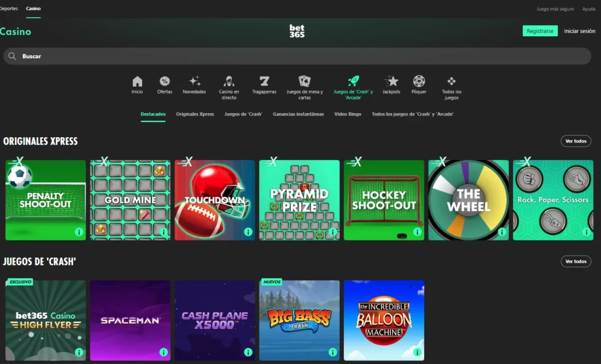This screenshot has height=364, width=601.
Task: Show info for Rock, Paper, Scissors
Action: 586,232
